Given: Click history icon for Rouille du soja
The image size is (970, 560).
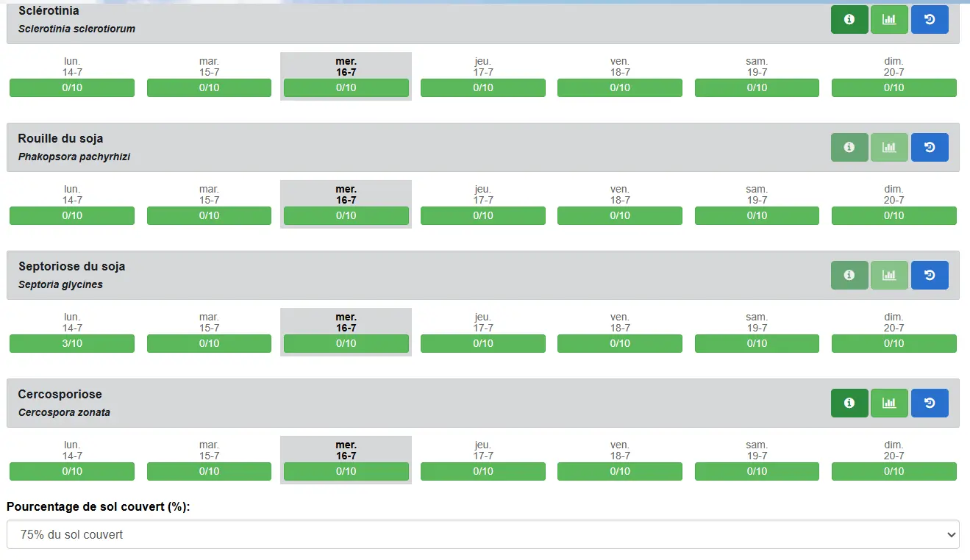Looking at the screenshot, I should coord(930,148).
